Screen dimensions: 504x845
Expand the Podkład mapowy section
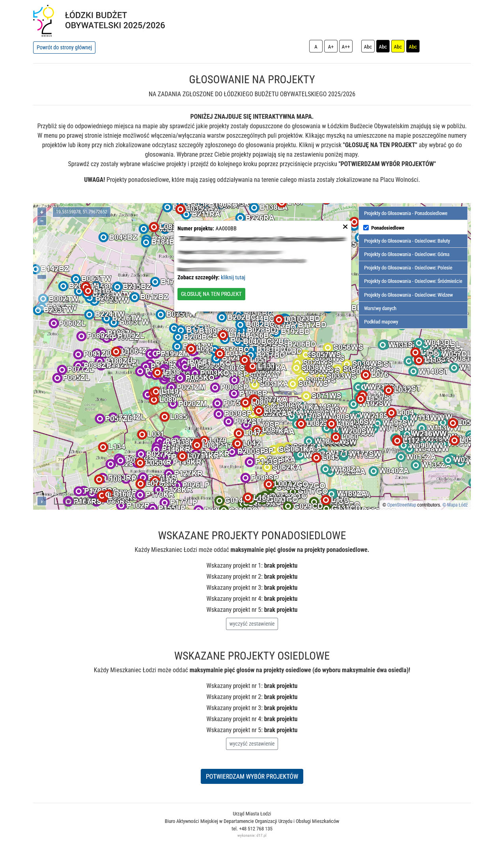tap(413, 322)
